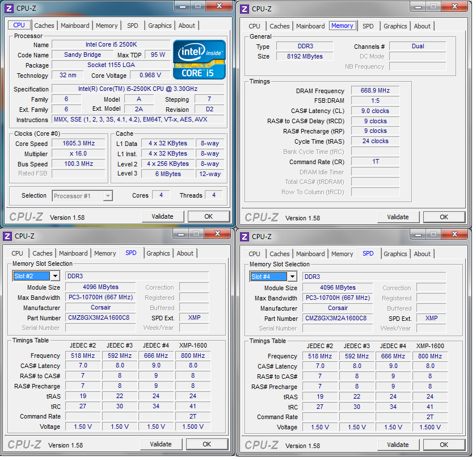476x460 pixels.
Task: Select Mainboard tab in top-right Memory window
Action: pos(310,26)
